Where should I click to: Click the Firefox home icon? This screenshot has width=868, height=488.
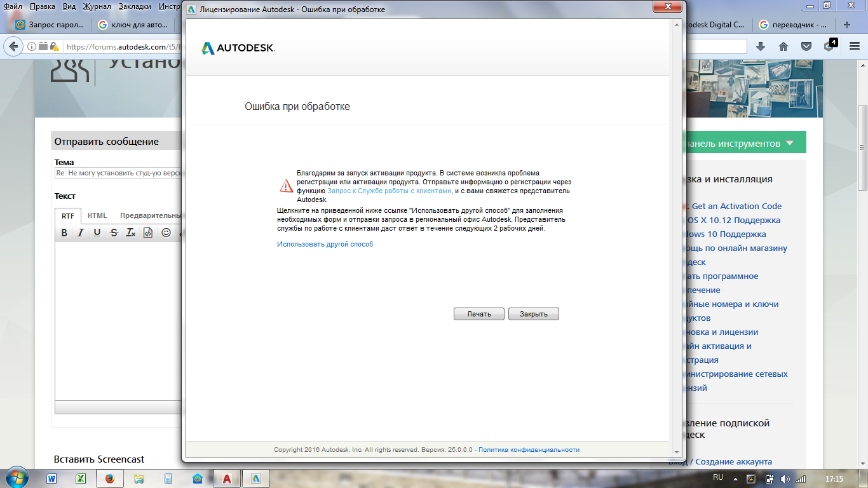pyautogui.click(x=783, y=46)
